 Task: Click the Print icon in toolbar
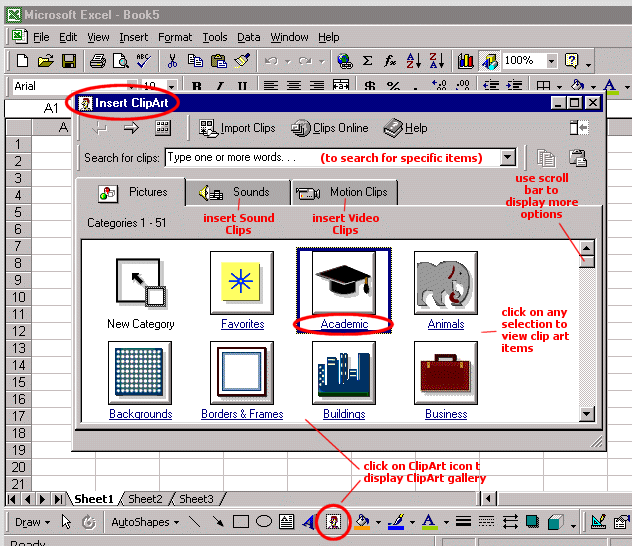pyautogui.click(x=98, y=61)
